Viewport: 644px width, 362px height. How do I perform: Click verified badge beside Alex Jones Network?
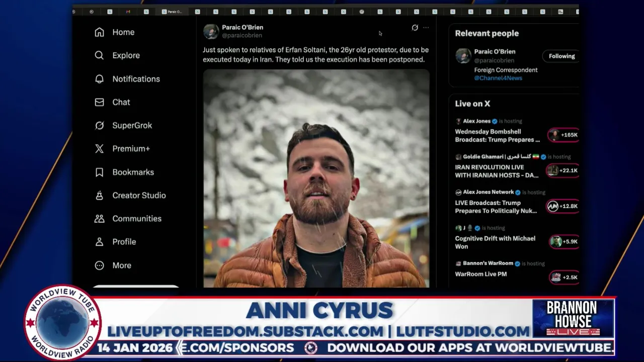point(518,193)
